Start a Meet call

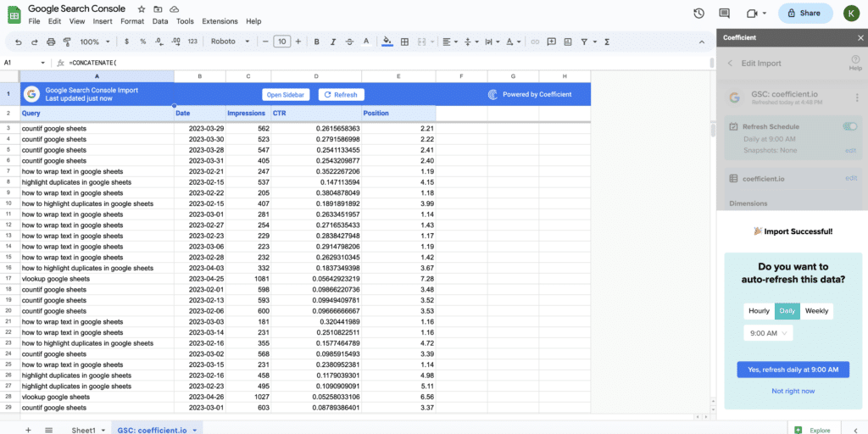755,14
